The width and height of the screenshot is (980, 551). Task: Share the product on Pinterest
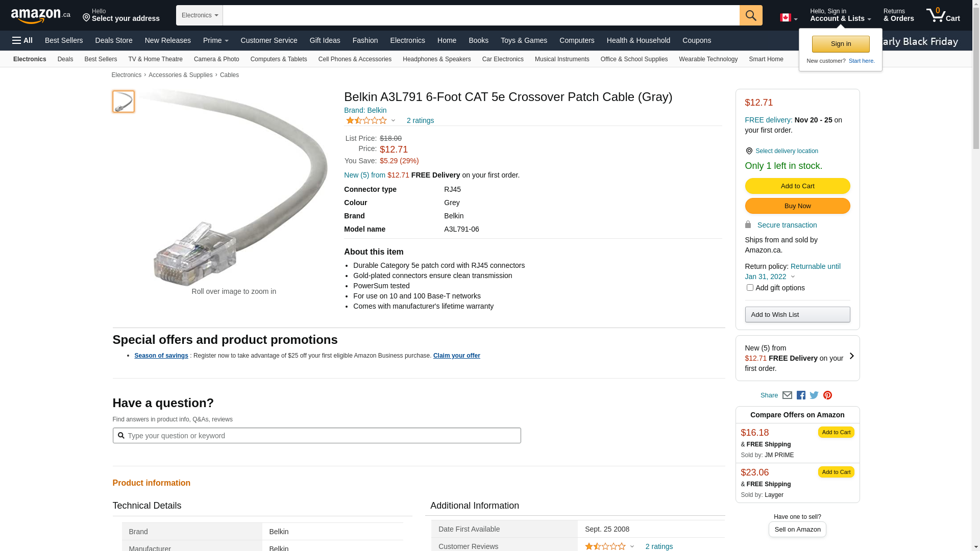[x=827, y=395]
